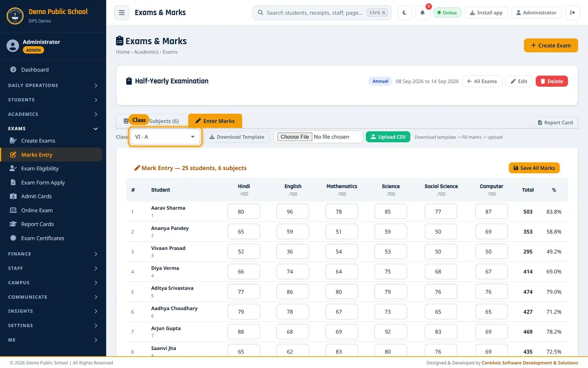Switch to Enter Marks tab
Viewport: 588px width, 368px height.
215,121
